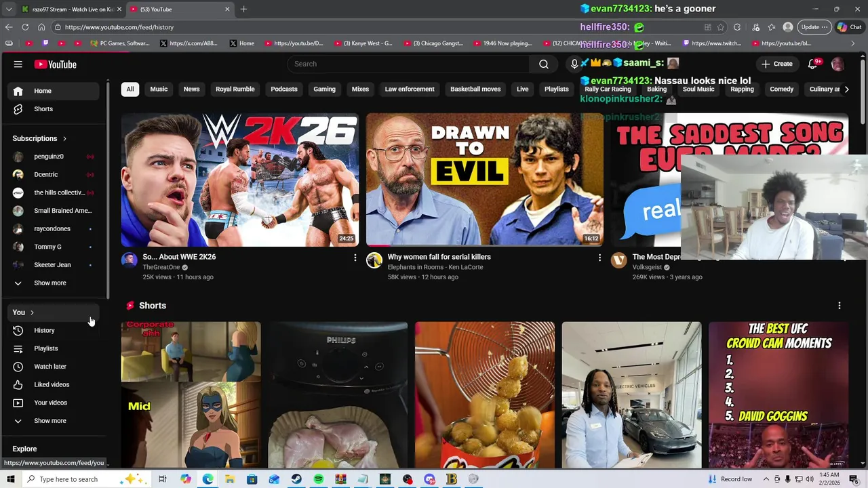Click the YouTube logo

pos(56,64)
